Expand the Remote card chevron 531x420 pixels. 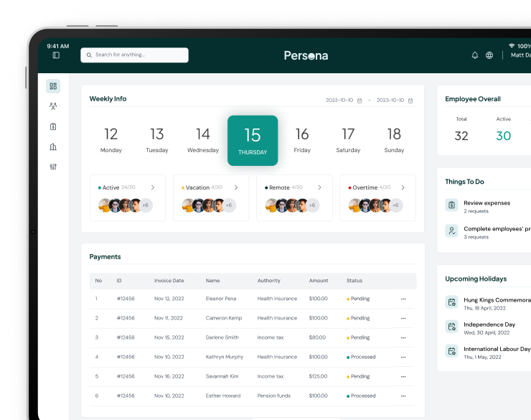[x=319, y=187]
